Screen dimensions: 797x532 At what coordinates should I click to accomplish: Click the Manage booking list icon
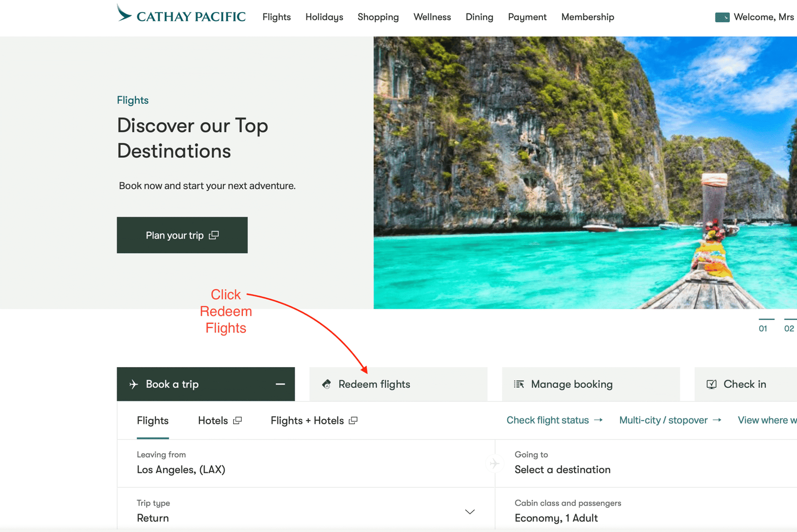(519, 384)
